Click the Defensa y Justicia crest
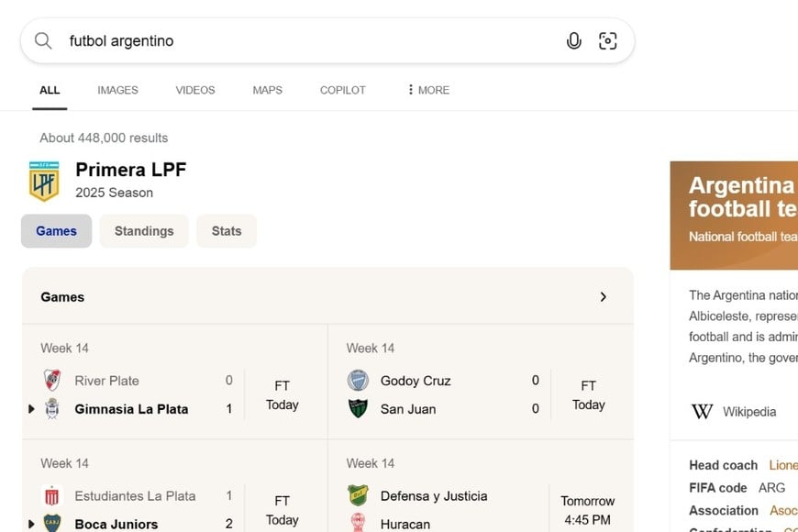The height and width of the screenshot is (532, 798). pyautogui.click(x=358, y=496)
